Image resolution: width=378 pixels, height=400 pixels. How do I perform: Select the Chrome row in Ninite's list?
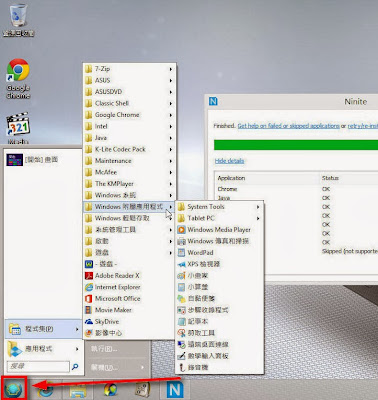(297, 189)
